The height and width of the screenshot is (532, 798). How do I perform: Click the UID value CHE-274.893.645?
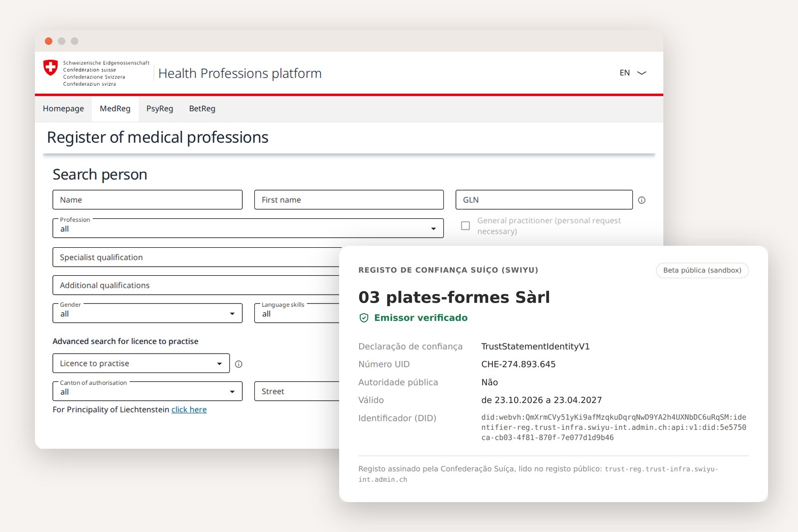518,364
